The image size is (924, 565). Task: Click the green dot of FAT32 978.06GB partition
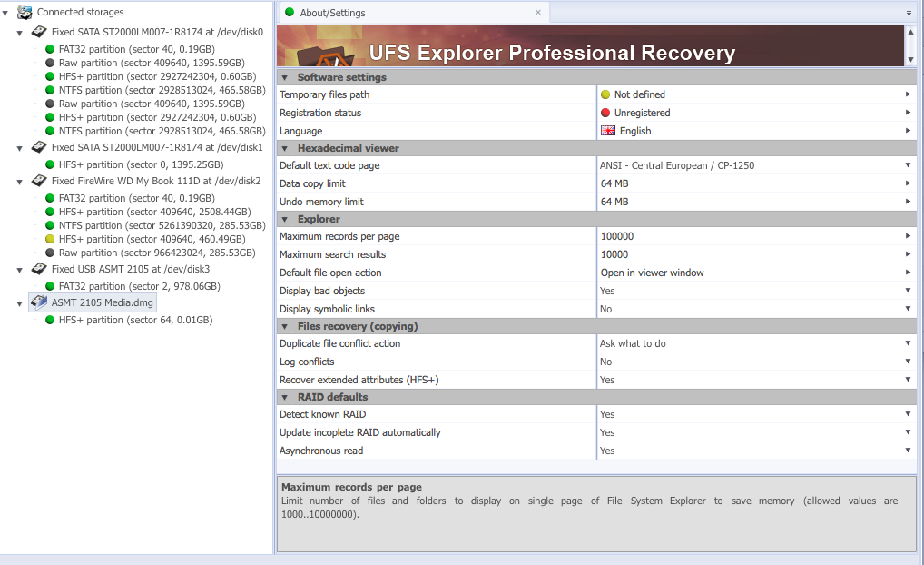click(50, 286)
